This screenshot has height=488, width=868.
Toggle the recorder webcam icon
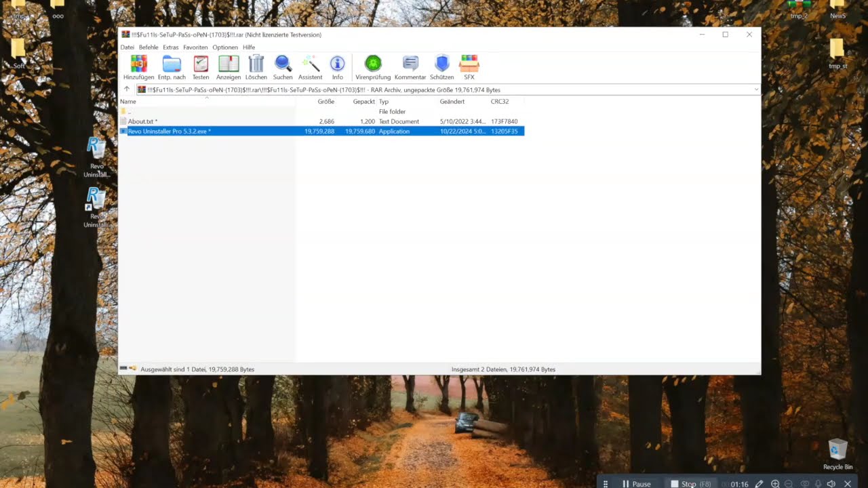click(x=805, y=484)
